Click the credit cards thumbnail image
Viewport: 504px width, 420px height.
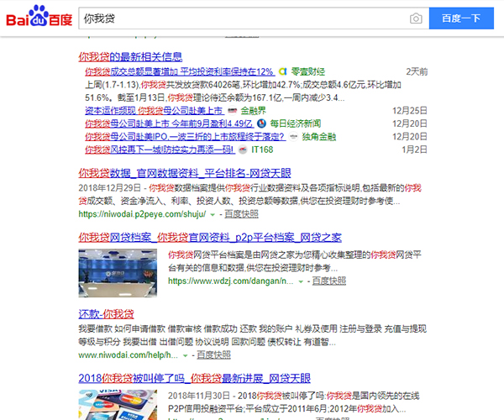tap(117, 405)
